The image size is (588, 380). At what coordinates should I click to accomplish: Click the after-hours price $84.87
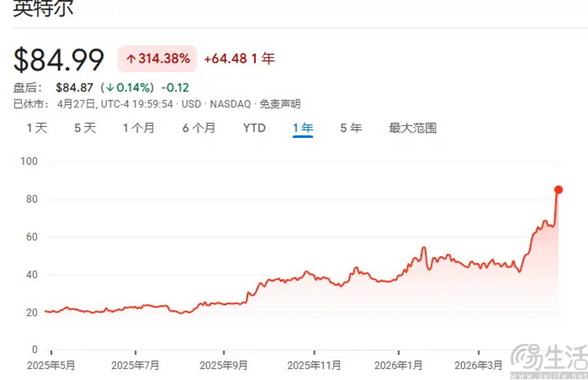click(74, 88)
